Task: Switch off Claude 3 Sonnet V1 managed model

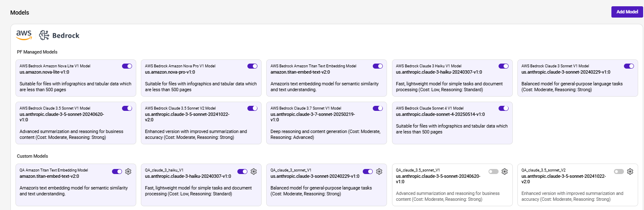Action: 629,66
